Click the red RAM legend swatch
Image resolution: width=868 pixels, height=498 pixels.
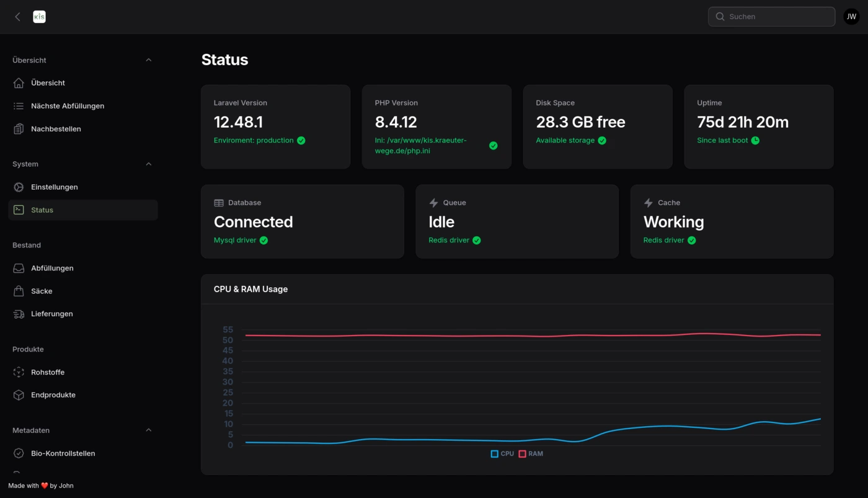(522, 454)
